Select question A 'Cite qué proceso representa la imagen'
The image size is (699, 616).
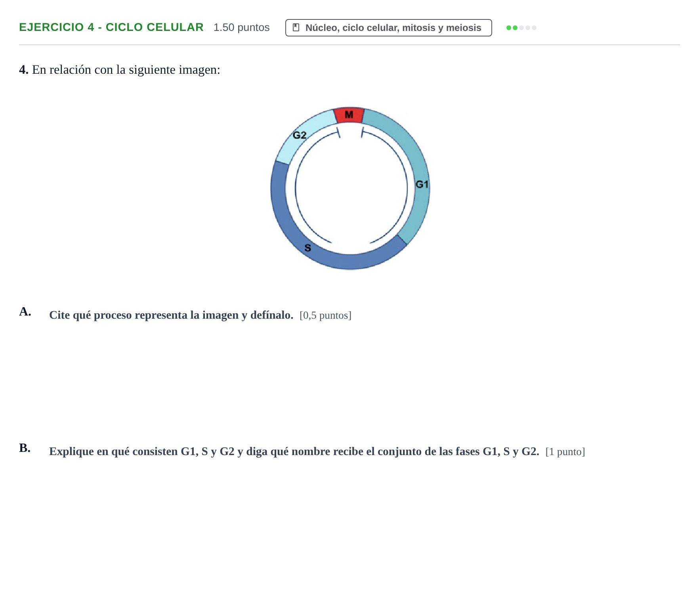(x=171, y=315)
